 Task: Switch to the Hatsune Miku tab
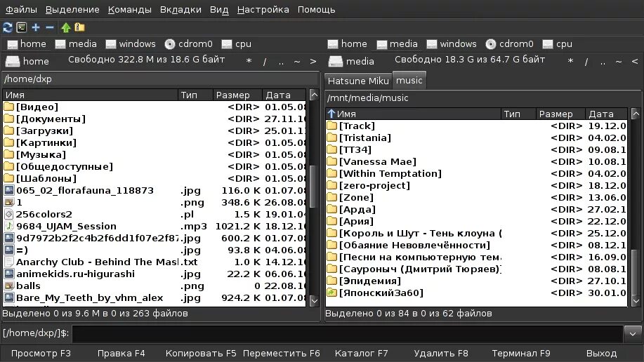click(358, 81)
